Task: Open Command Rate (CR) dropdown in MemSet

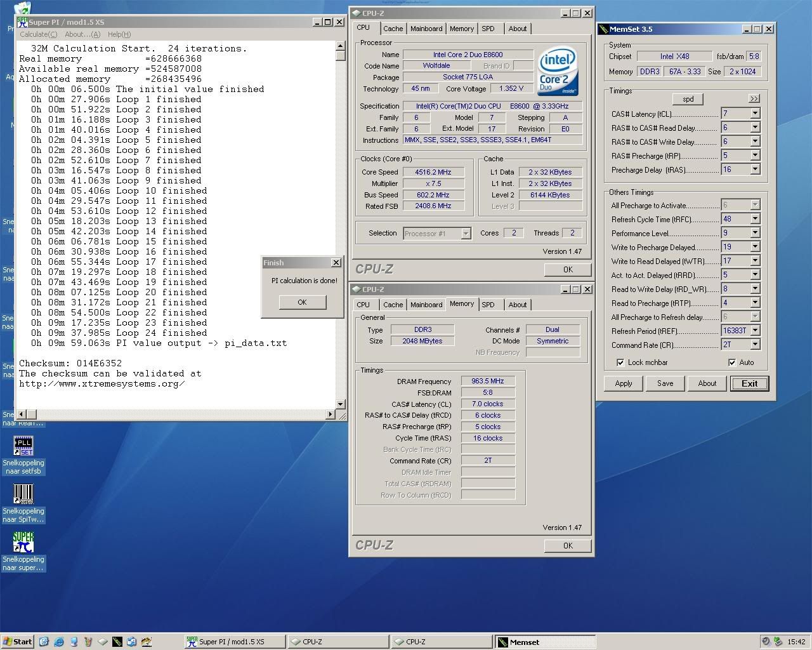Action: (755, 345)
